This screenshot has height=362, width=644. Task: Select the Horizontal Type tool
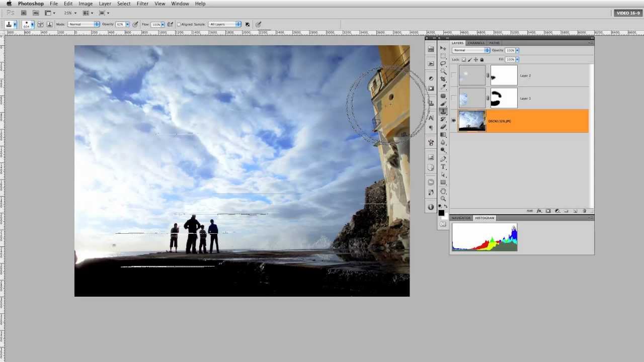(x=443, y=166)
